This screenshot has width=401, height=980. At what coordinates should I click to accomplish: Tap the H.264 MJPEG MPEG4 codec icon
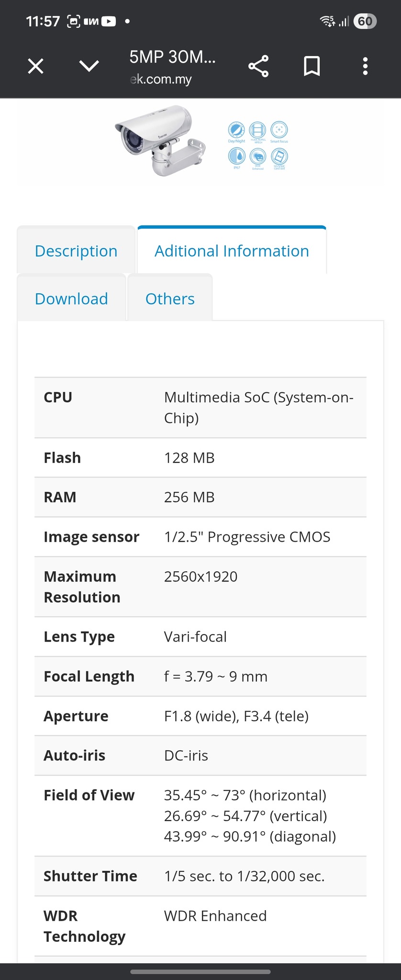point(258,130)
